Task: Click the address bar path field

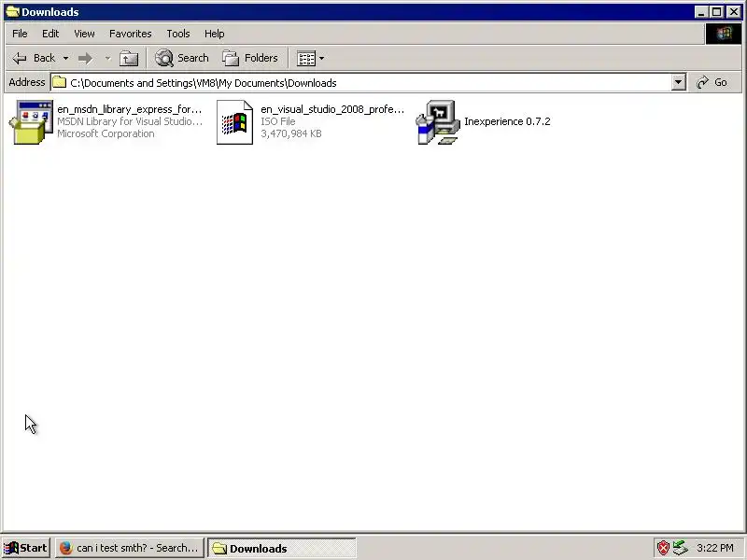Action: click(361, 83)
